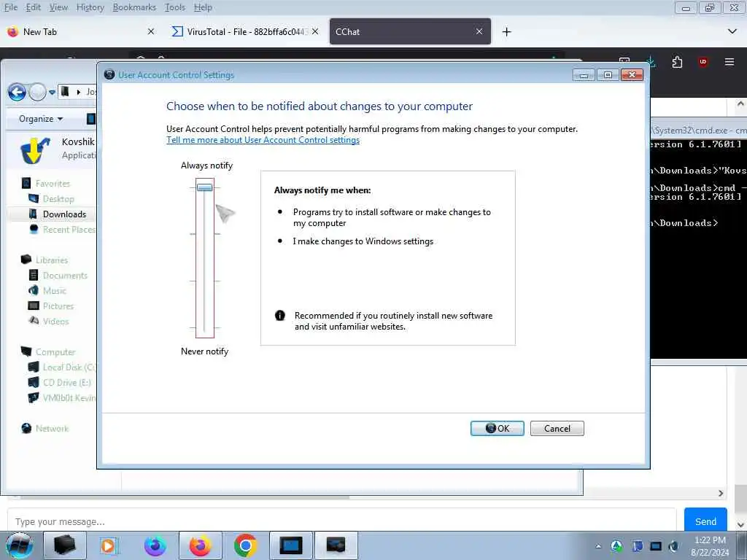Close the User Account Control Settings window
Image resolution: width=747 pixels, height=560 pixels.
click(x=632, y=75)
